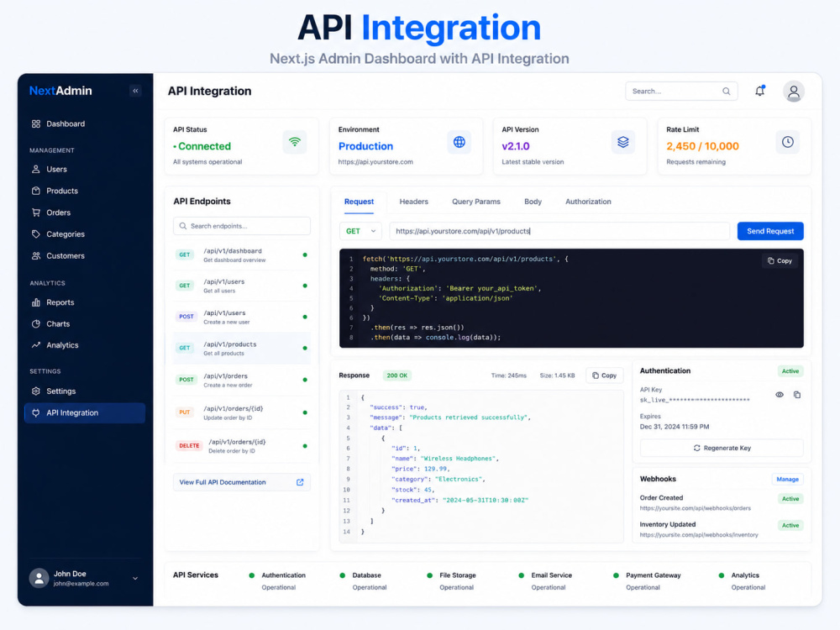The image size is (840, 630).
Task: Click the NextAdmin logo
Action: pyautogui.click(x=60, y=91)
